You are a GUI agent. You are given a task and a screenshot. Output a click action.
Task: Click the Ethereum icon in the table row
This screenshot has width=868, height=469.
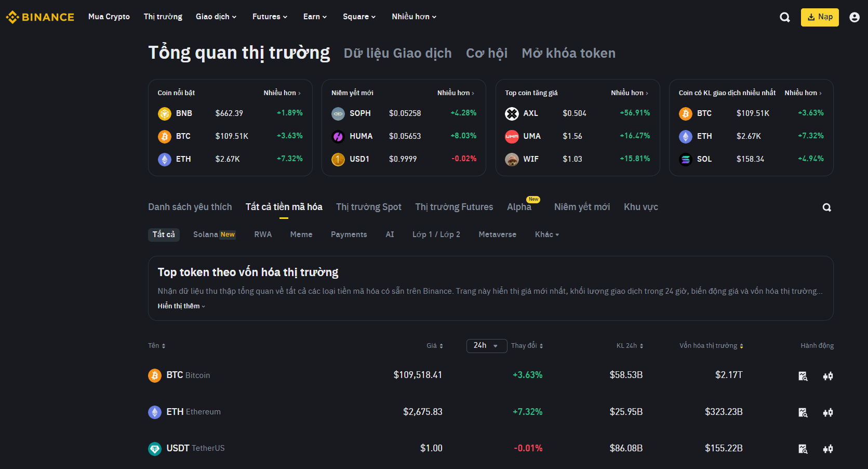coord(155,412)
